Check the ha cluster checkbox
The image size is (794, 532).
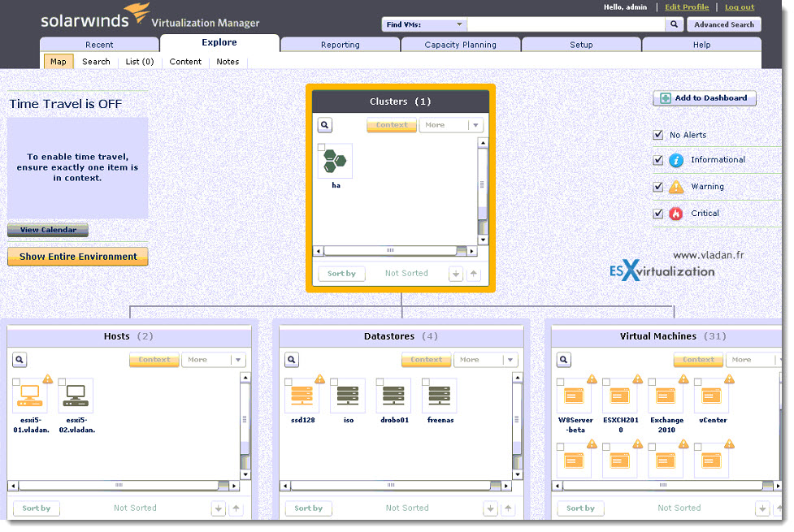[x=321, y=147]
